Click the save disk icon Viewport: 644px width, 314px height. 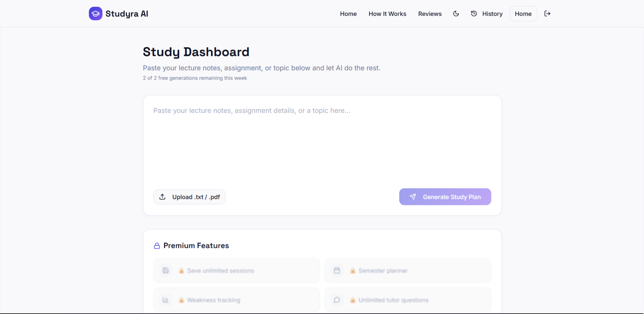click(x=166, y=270)
